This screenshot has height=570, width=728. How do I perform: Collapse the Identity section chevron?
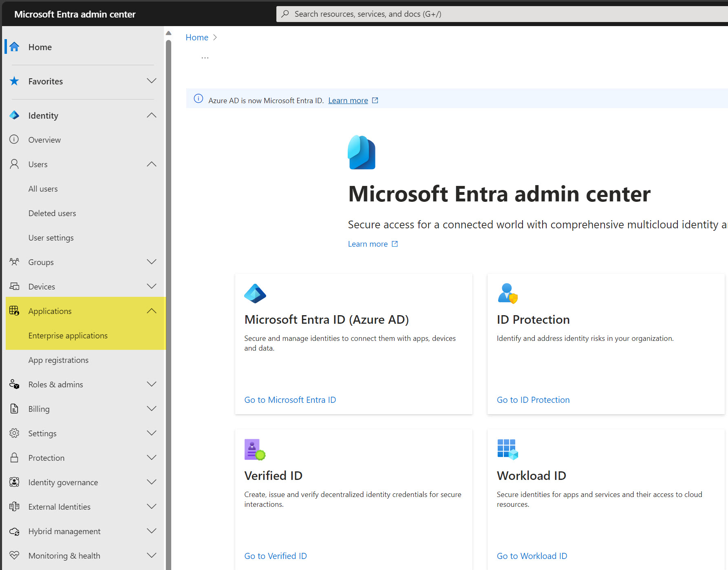[x=152, y=115]
